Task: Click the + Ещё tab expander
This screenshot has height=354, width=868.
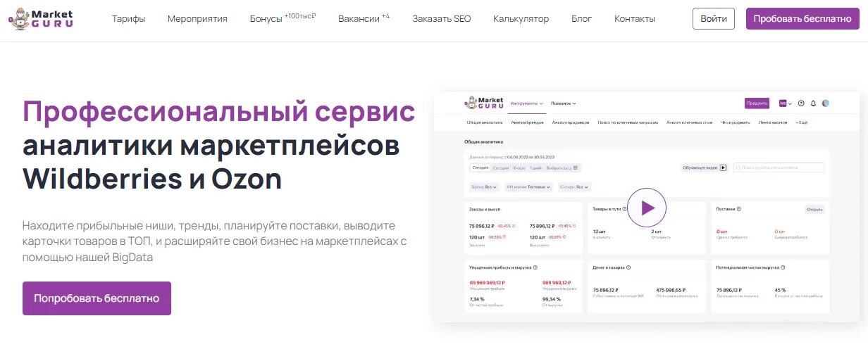Action: pyautogui.click(x=802, y=122)
